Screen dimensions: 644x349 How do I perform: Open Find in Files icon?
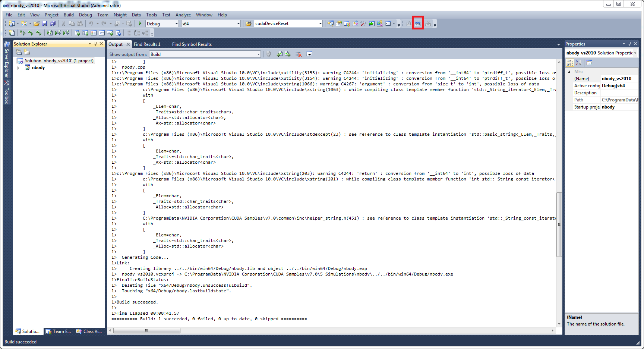(248, 23)
